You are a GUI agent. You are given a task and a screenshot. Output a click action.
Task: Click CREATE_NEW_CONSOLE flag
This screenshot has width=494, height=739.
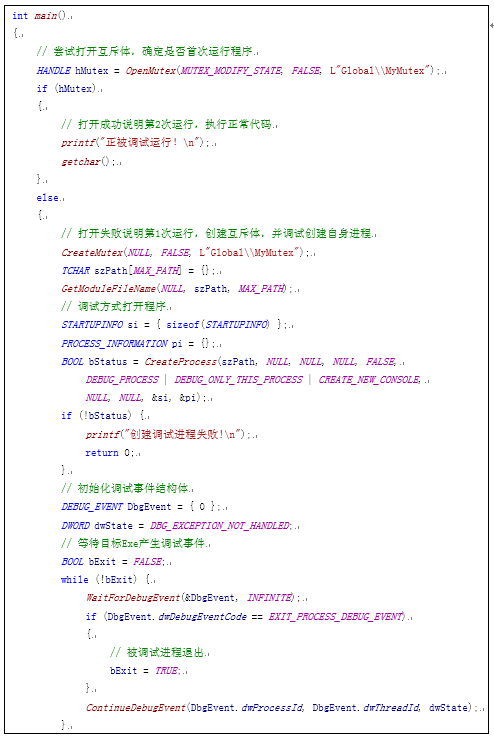369,379
